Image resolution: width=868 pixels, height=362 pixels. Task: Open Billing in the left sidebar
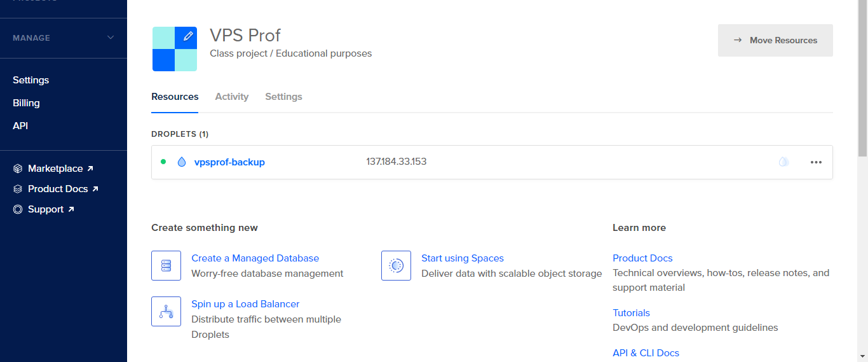(26, 103)
